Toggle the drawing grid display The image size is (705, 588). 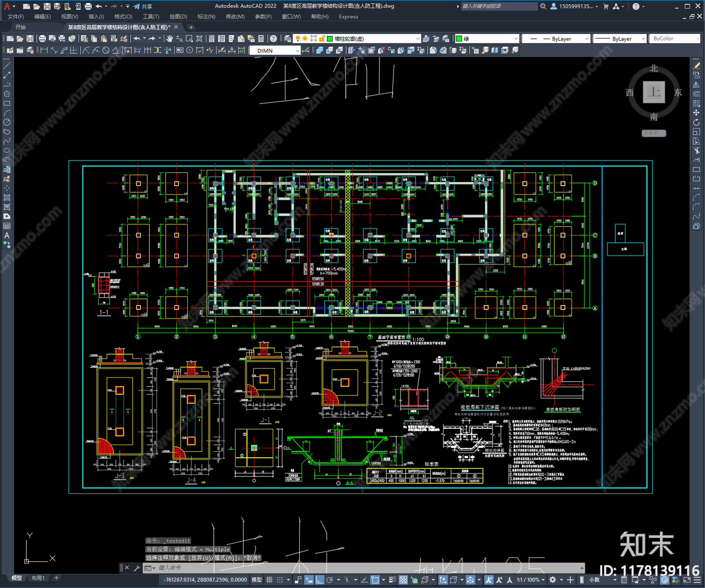pyautogui.click(x=269, y=580)
